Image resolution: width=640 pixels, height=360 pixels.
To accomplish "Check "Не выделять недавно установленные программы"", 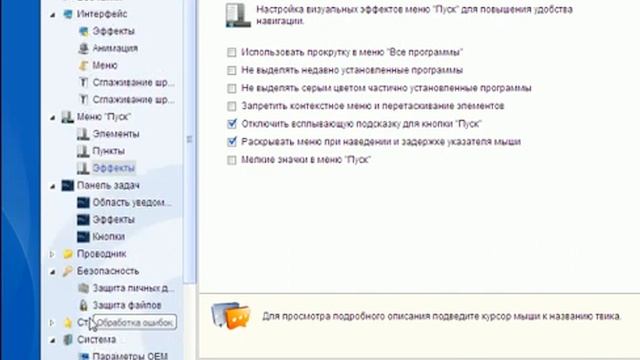I will [x=231, y=70].
